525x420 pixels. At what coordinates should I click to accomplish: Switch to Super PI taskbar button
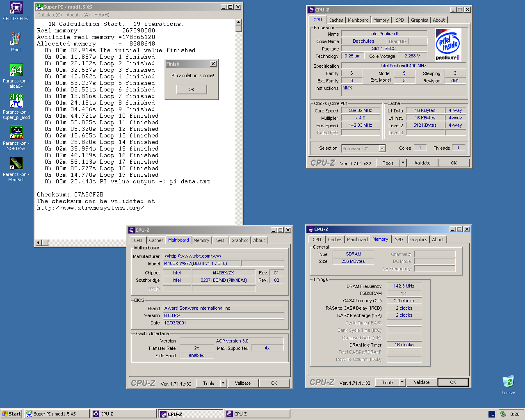tap(57, 414)
